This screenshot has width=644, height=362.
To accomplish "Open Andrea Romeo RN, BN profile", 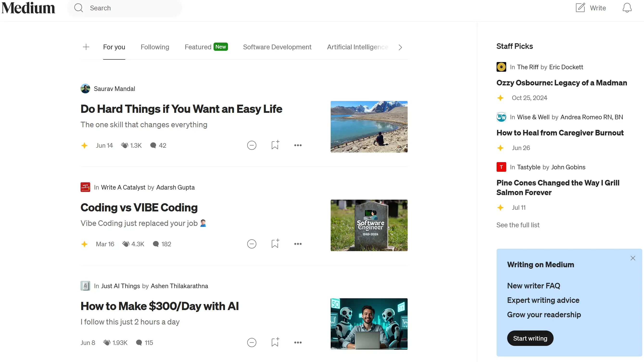I will tap(592, 117).
